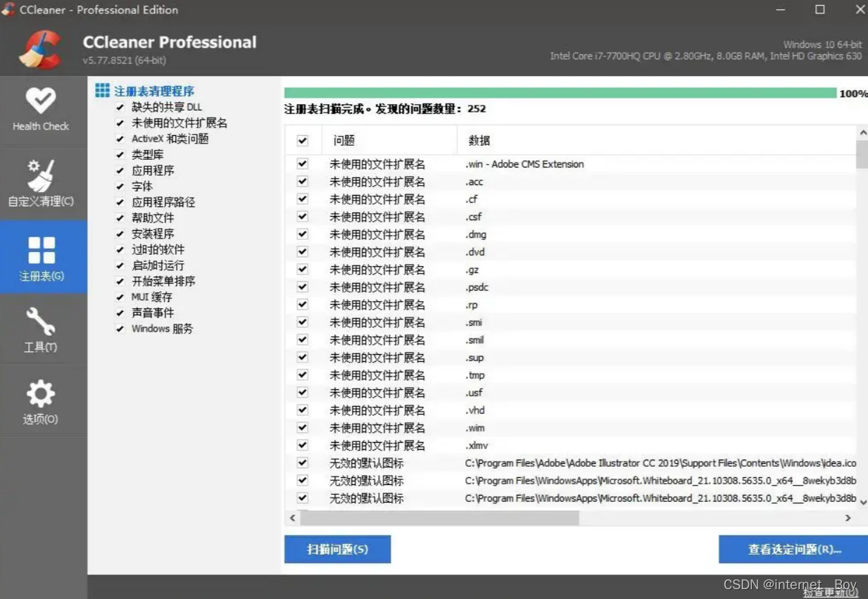Click the scan progress bar at 100%

[x=560, y=93]
